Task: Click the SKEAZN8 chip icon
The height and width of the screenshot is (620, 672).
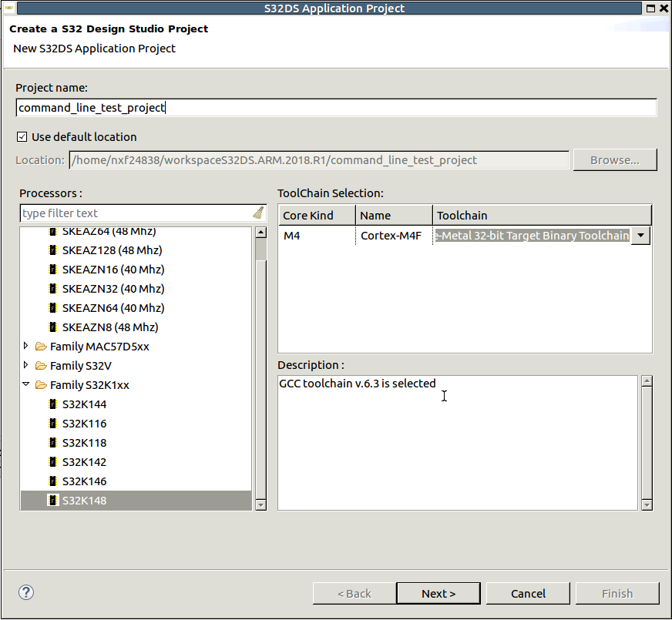Action: [x=52, y=327]
